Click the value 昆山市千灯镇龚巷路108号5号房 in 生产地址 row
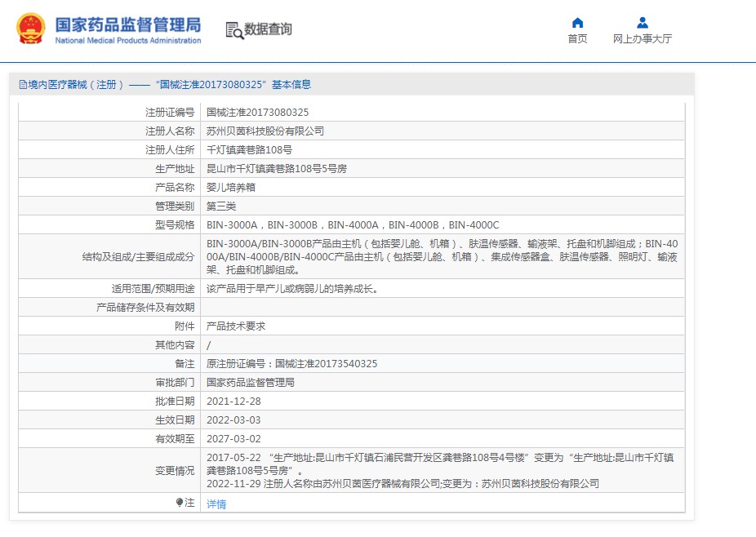The width and height of the screenshot is (756, 537). pyautogui.click(x=277, y=169)
